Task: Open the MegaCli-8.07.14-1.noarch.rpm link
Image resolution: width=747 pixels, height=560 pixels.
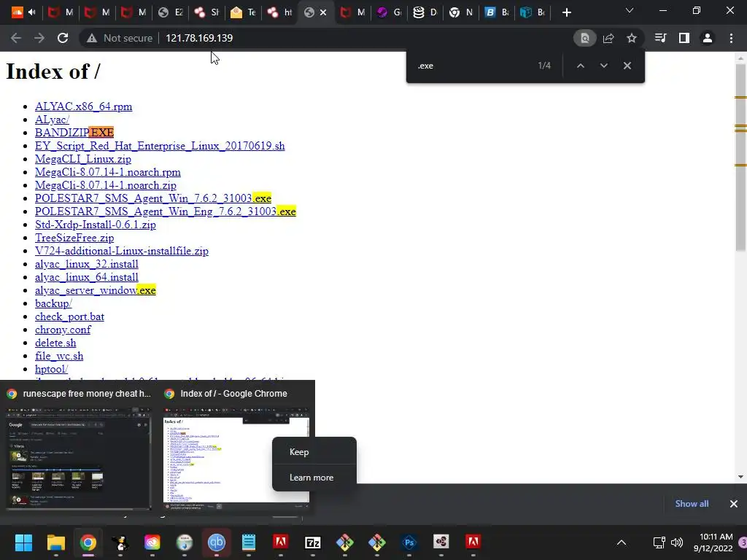Action: tap(108, 172)
